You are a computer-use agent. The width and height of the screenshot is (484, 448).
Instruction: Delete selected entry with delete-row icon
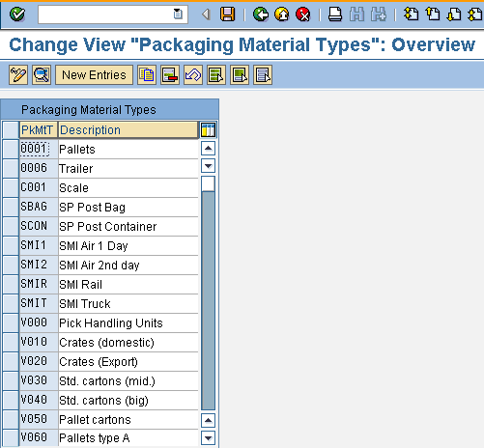(x=170, y=75)
